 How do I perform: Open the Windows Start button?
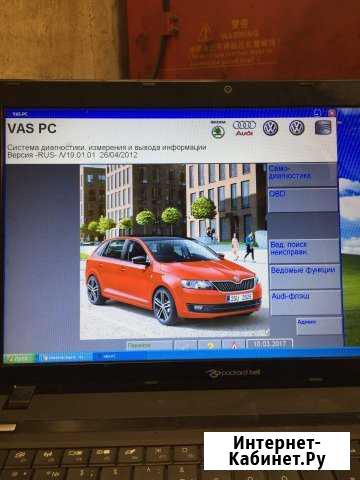19,358
